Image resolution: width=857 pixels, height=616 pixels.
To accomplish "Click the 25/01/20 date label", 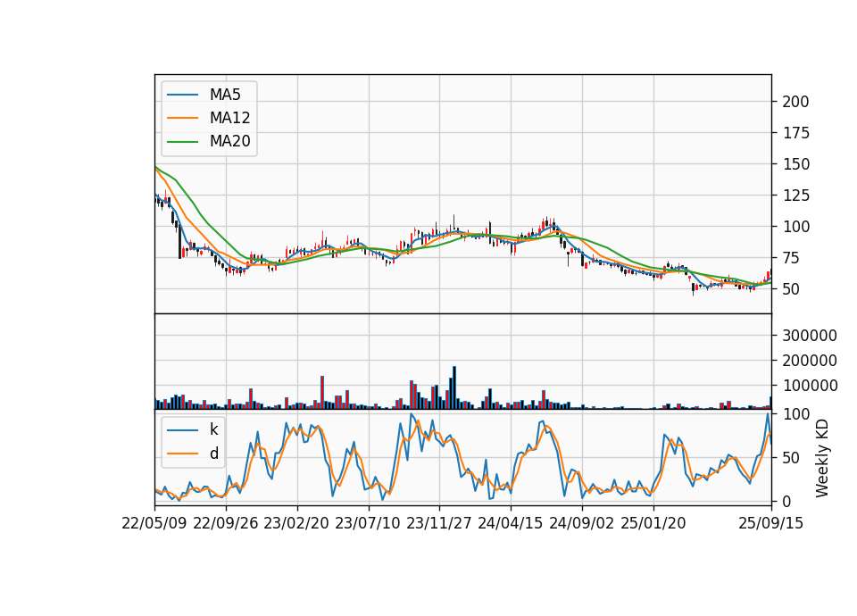I will pyautogui.click(x=653, y=523).
